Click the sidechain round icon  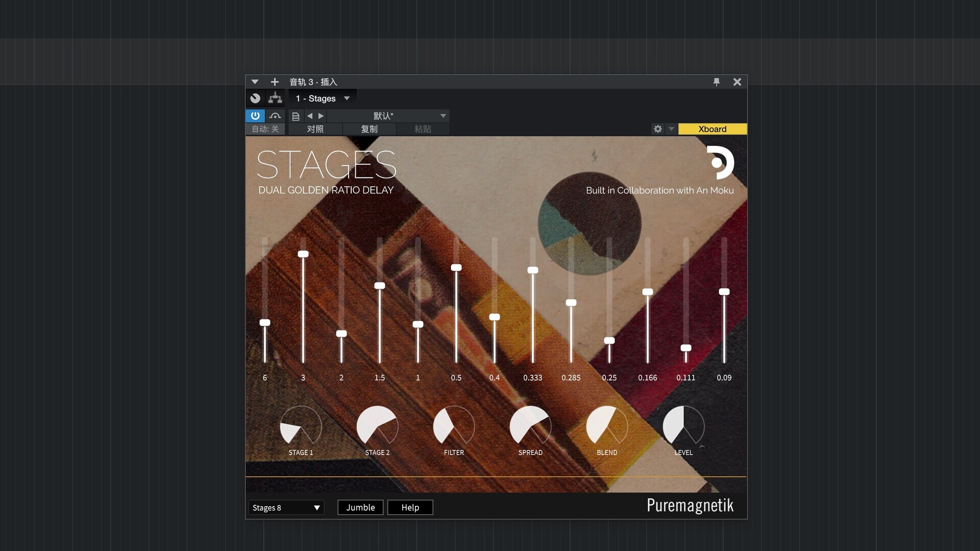tap(255, 98)
